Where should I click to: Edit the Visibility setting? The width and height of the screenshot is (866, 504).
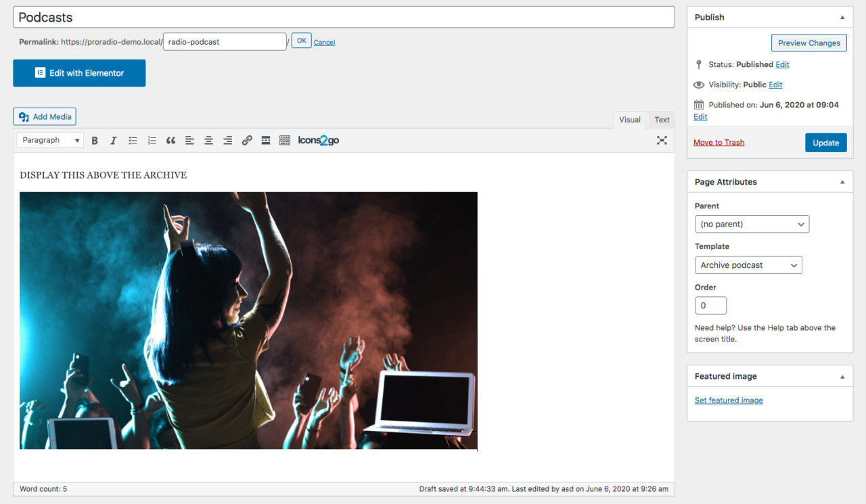coord(775,85)
